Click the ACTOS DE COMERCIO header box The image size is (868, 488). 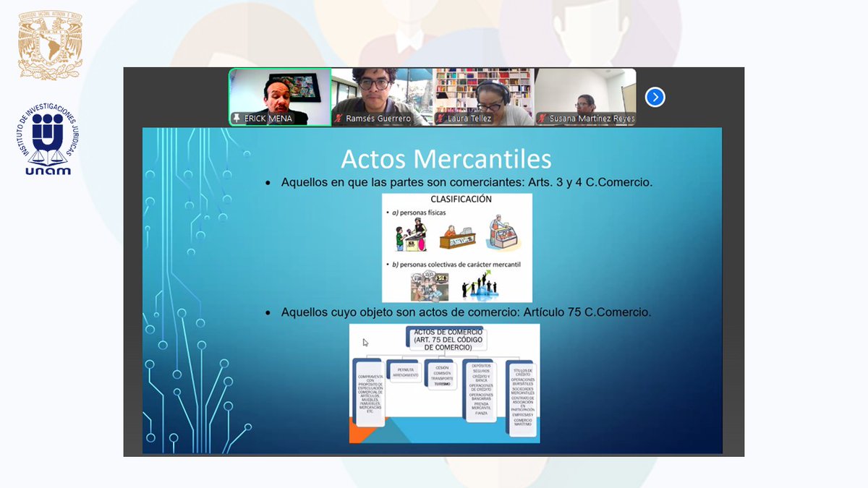coord(448,338)
